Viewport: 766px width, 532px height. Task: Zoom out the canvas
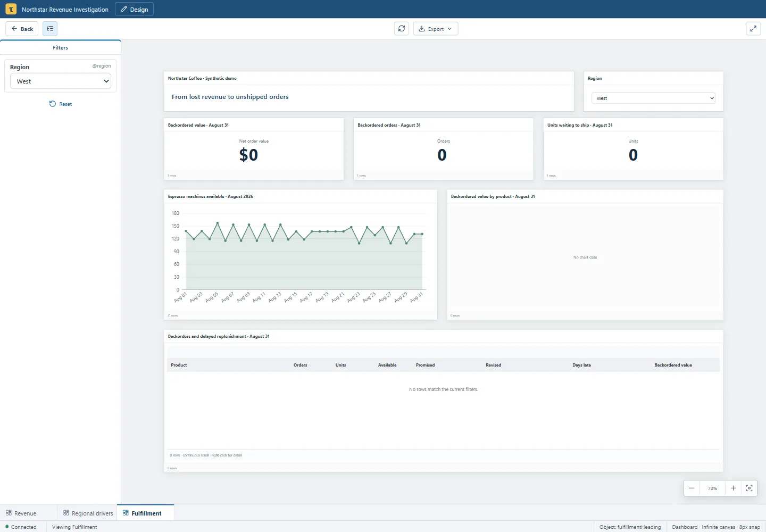[692, 488]
